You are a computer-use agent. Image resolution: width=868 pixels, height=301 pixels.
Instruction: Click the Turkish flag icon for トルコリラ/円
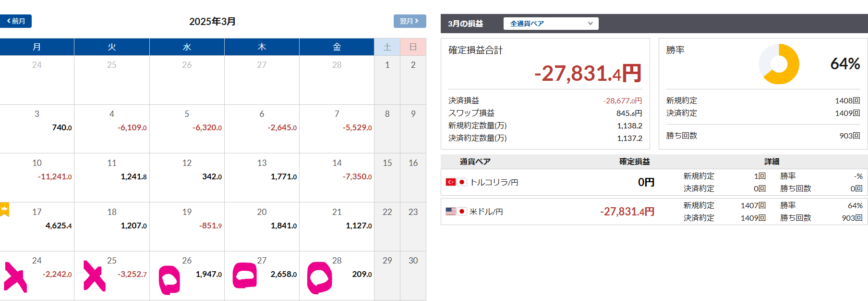tap(450, 182)
